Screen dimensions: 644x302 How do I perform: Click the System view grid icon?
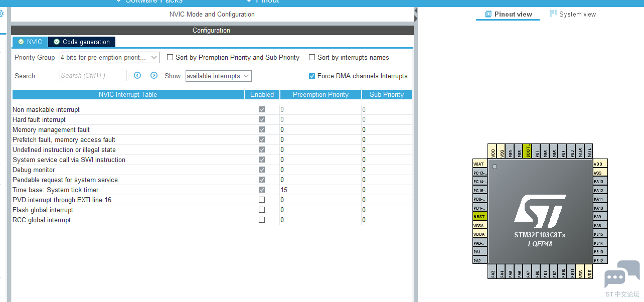(553, 14)
